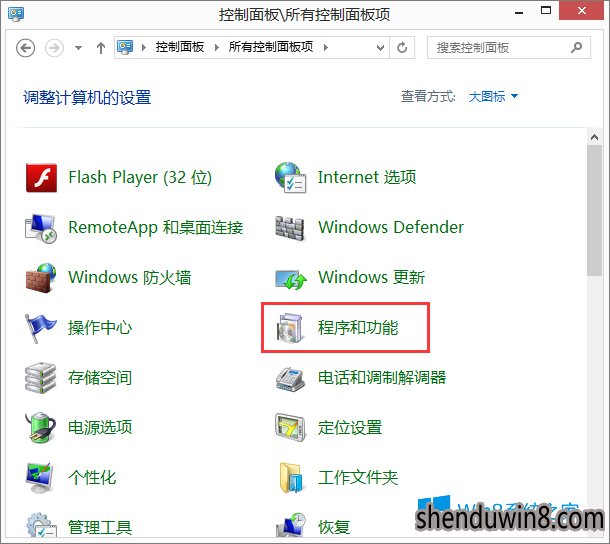Screen dimensions: 610x544
Task: Click 控制面板 breadcrumb
Action: 180,47
